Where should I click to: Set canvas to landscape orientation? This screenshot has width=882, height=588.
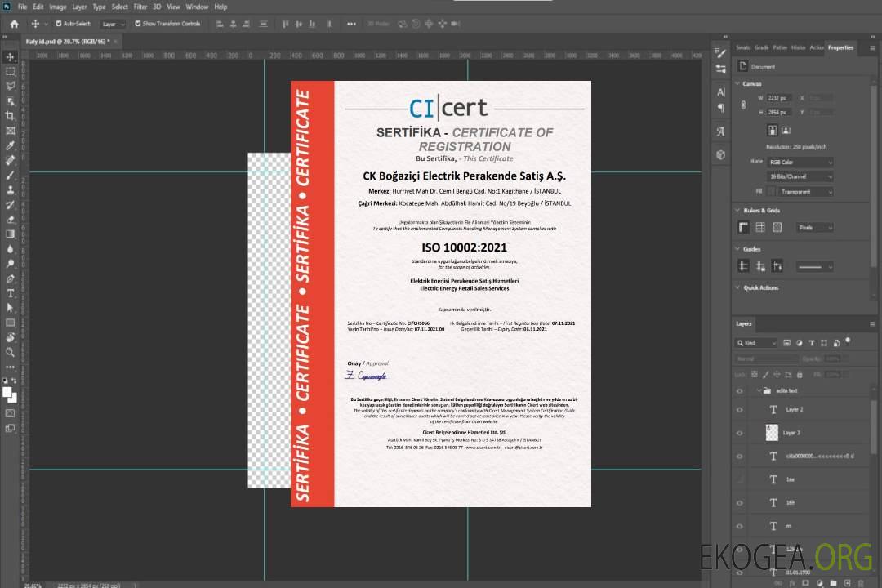pyautogui.click(x=786, y=130)
